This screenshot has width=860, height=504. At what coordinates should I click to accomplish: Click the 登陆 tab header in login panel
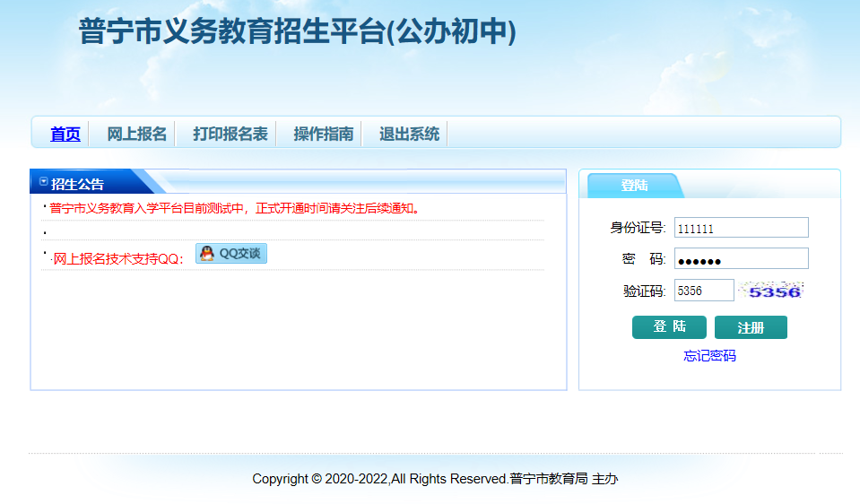(635, 186)
